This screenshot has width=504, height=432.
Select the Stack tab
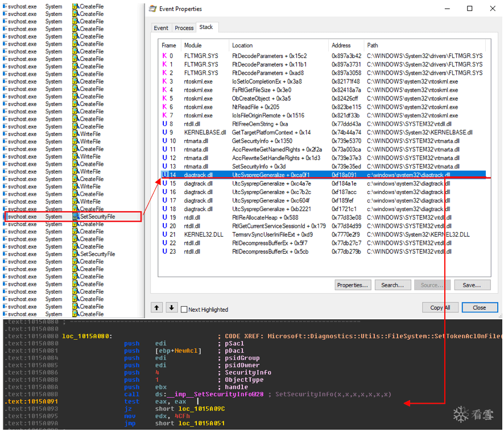click(206, 27)
